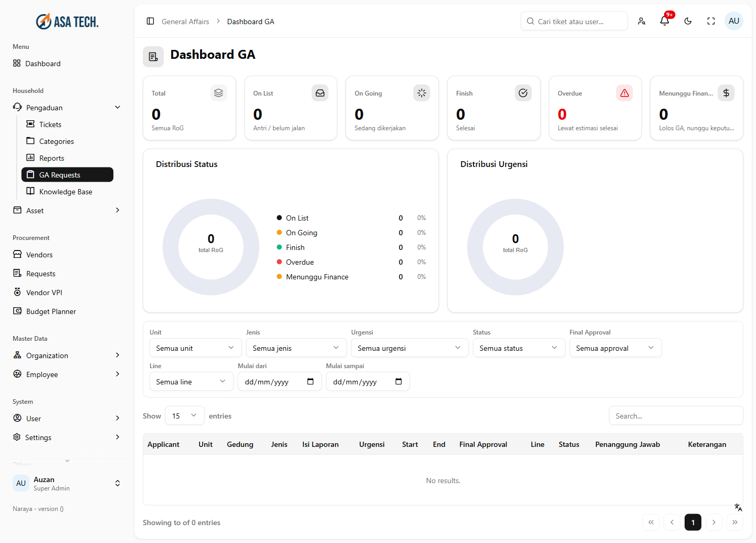This screenshot has height=543, width=756.
Task: Open Tickets under Pengaduan
Action: (67, 124)
